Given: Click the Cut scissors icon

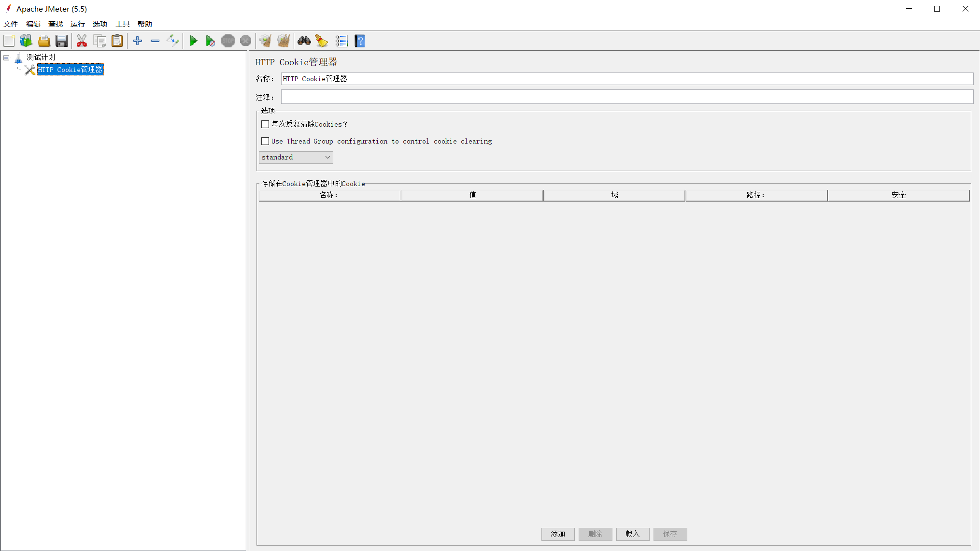Looking at the screenshot, I should tap(82, 41).
